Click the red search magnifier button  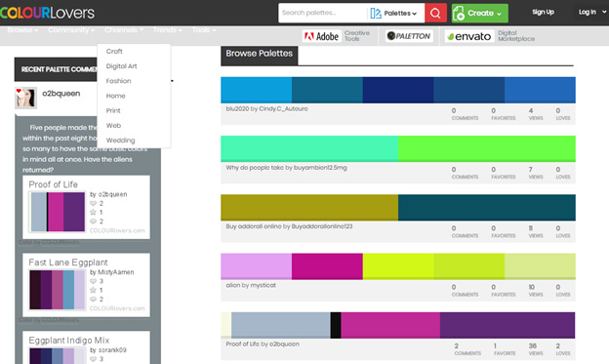pos(435,14)
